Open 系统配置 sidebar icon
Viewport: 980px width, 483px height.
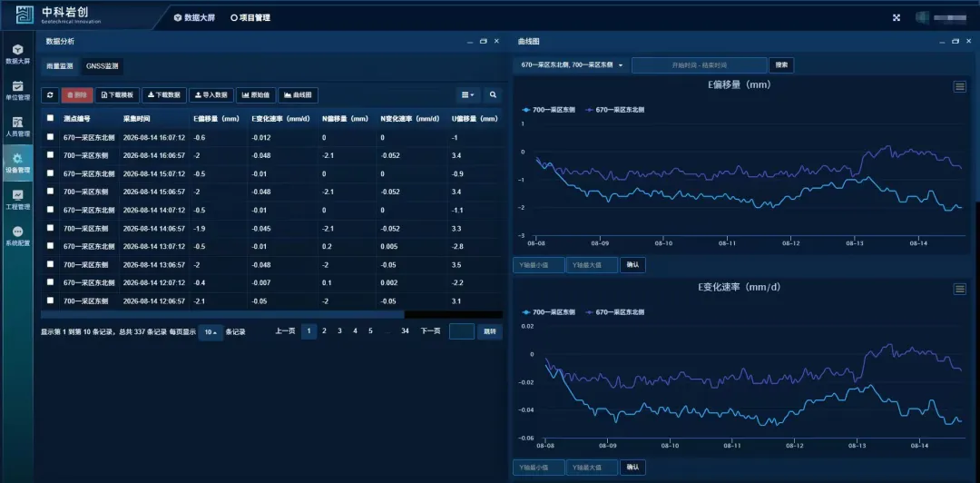17,236
